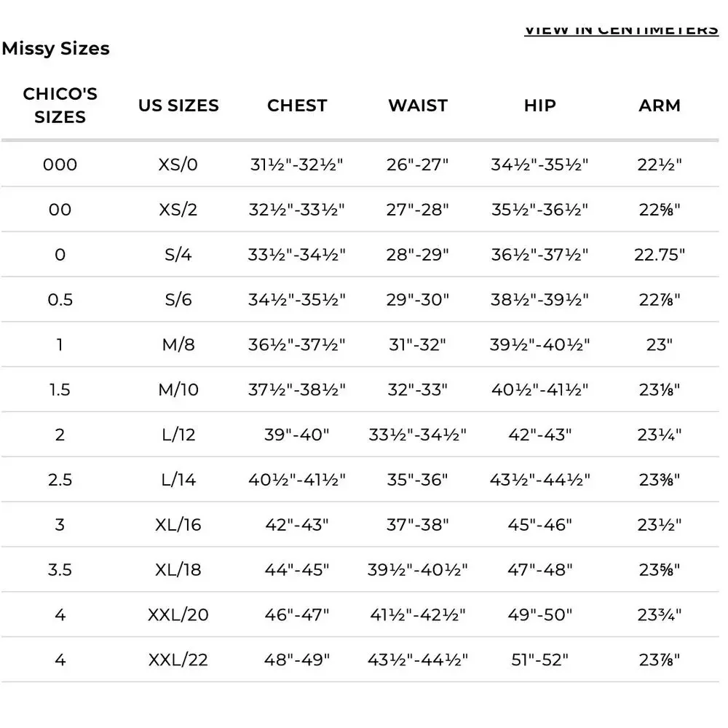Click the M/8 US size cell

(x=178, y=344)
